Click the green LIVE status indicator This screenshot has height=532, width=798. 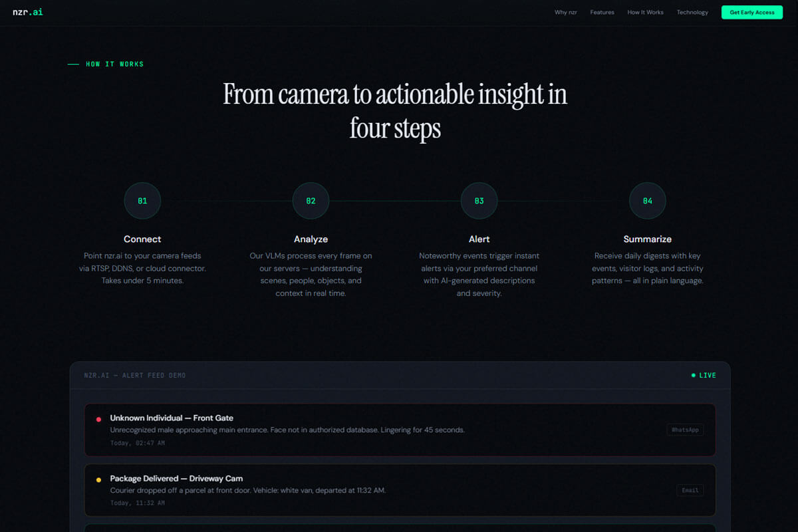[x=704, y=375]
